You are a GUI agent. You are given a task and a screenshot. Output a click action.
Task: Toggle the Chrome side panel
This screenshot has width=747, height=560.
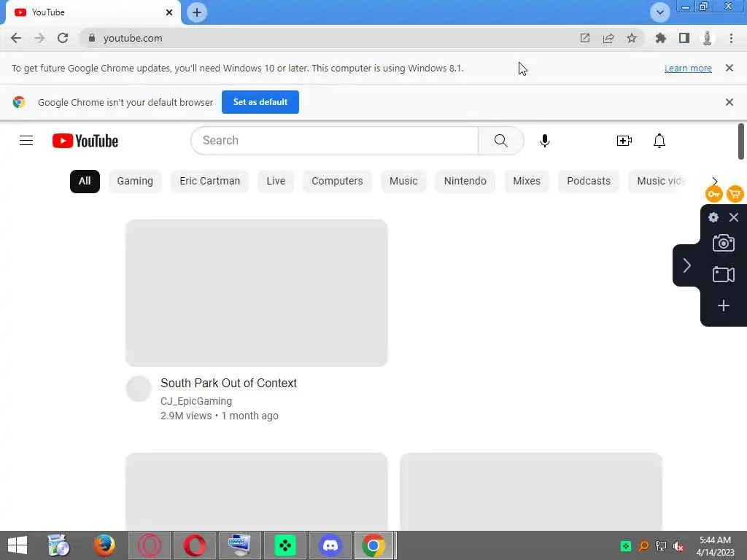[x=684, y=38]
